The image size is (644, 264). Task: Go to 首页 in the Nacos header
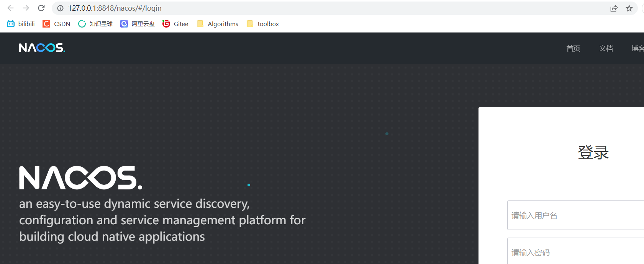click(573, 48)
